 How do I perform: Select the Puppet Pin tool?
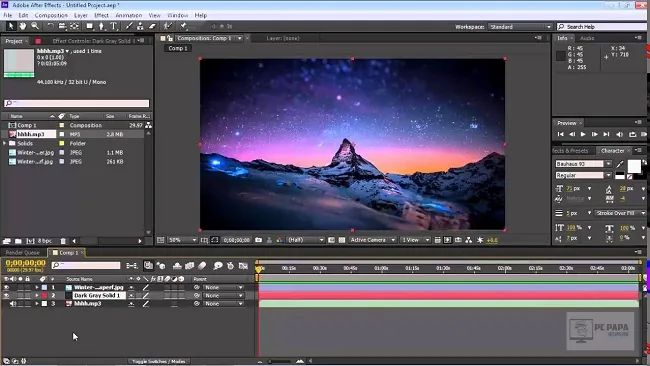pyautogui.click(x=183, y=26)
